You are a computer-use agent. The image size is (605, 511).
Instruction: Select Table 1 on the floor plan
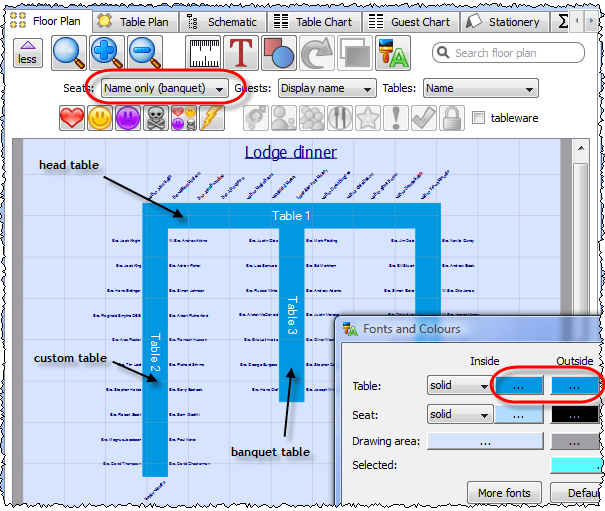pyautogui.click(x=291, y=216)
